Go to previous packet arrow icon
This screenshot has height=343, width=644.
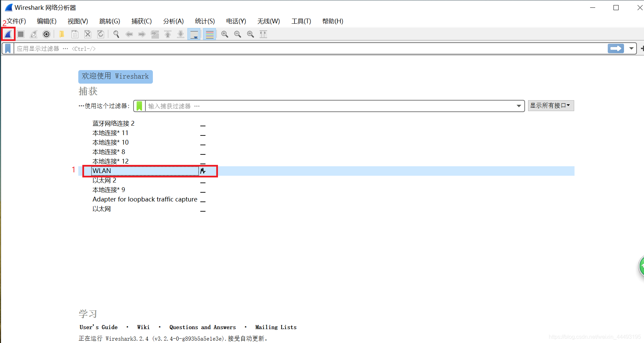click(129, 34)
